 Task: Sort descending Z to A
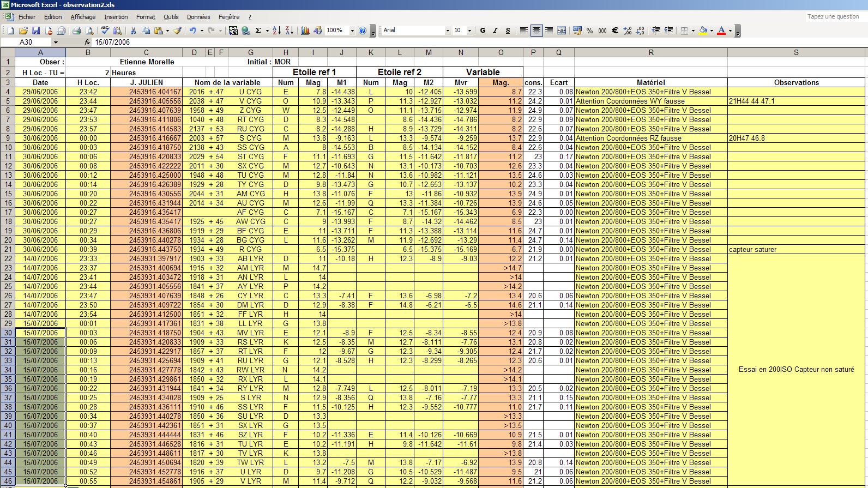[x=289, y=31]
